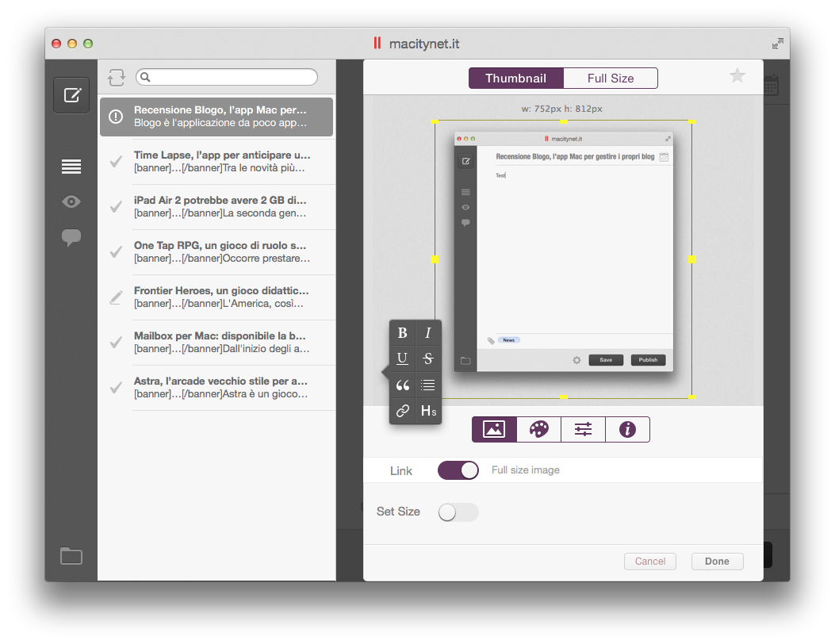Image resolution: width=835 pixels, height=644 pixels.
Task: Click the fullscreen arrows in title bar
Action: 777,44
